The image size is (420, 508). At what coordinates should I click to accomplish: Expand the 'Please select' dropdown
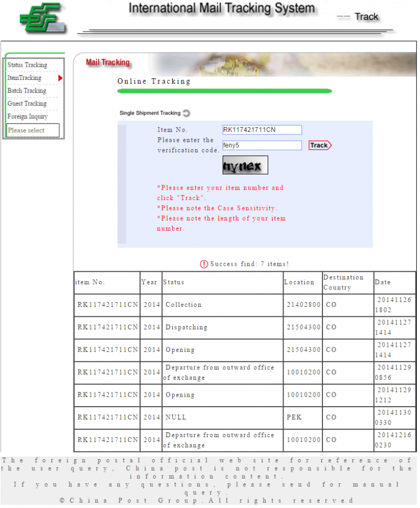click(33, 130)
